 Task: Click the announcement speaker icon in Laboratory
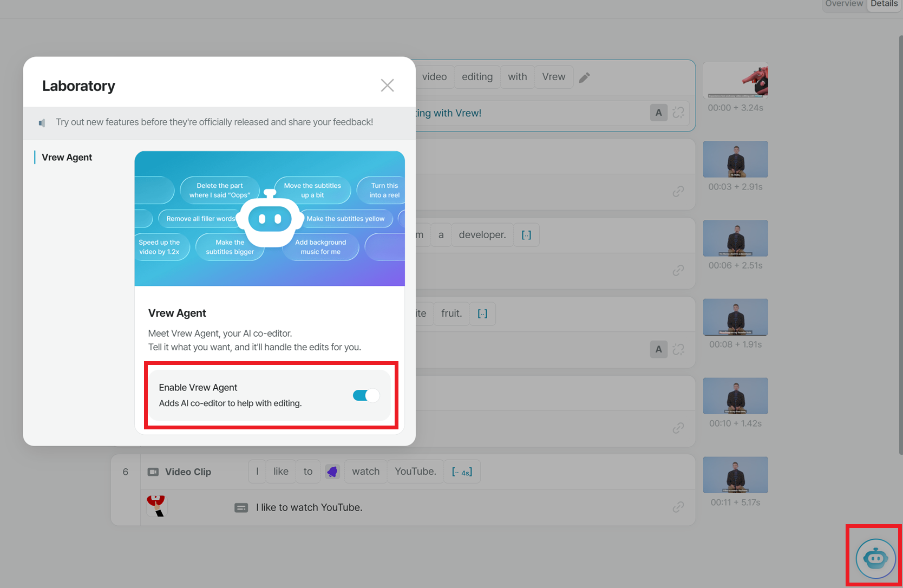coord(42,123)
